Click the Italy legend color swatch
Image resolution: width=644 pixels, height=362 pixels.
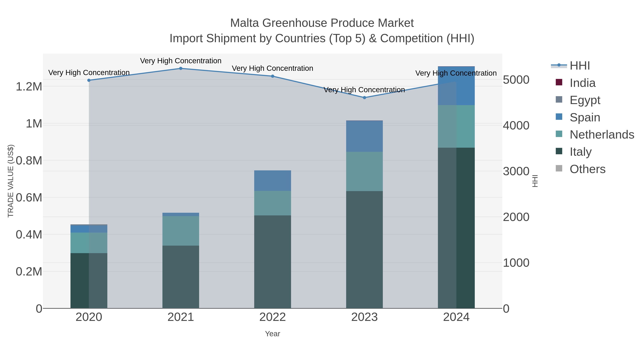(559, 151)
